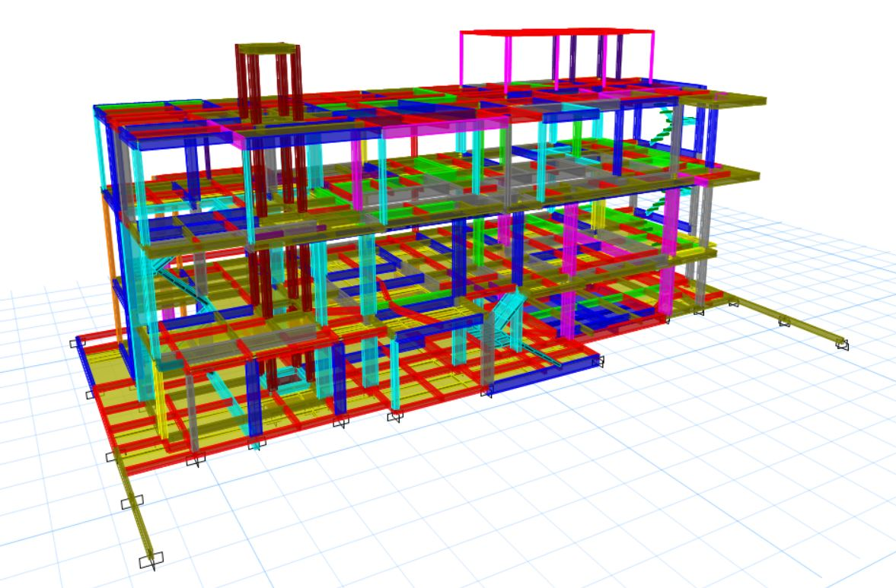Screen dimensions: 896x588
Task: Select the yellow column at front-left ground floor
Action: pyautogui.click(x=161, y=403)
